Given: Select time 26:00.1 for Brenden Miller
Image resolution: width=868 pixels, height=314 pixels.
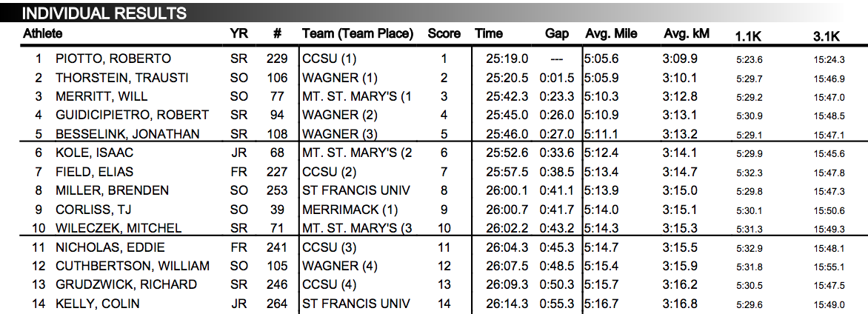Looking at the screenshot, I should point(507,191).
